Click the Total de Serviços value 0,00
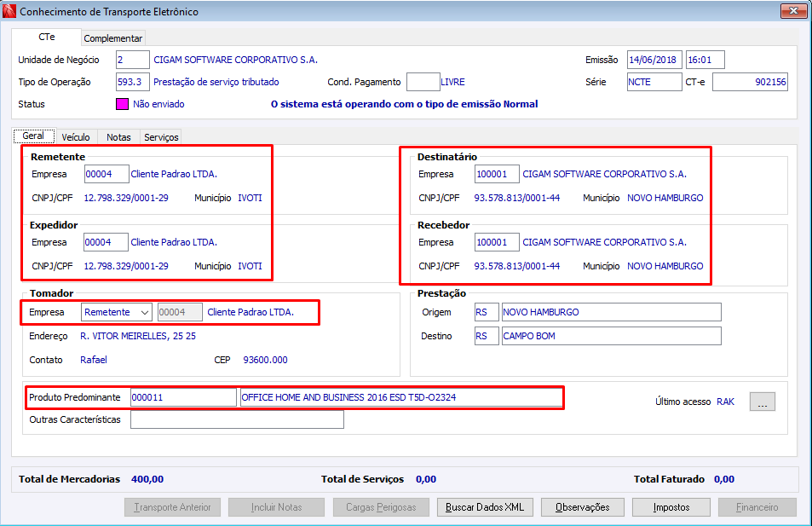812x526 pixels. 426,479
